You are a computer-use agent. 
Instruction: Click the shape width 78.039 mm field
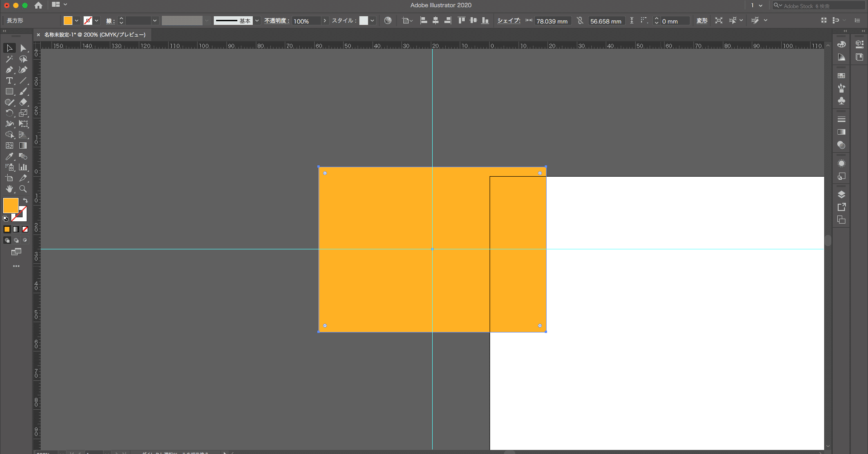click(552, 21)
